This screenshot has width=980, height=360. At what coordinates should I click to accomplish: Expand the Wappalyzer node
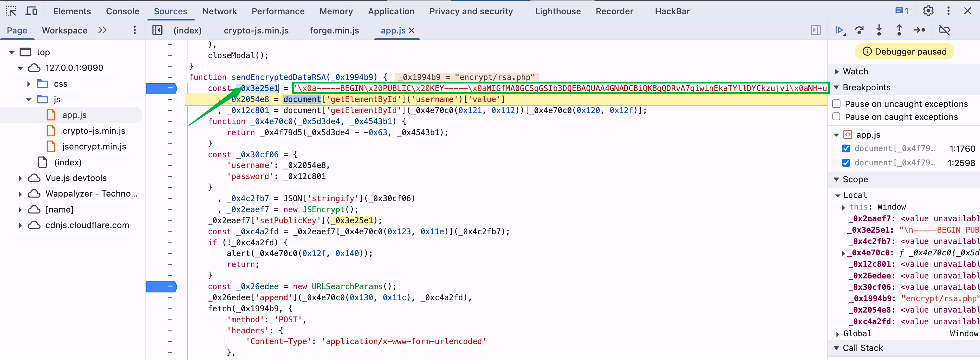click(x=20, y=194)
